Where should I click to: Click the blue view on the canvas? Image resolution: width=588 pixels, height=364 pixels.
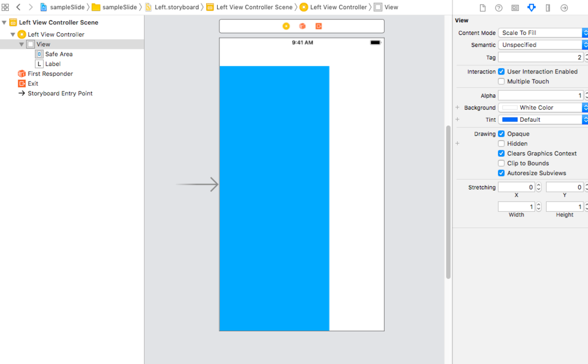[274, 198]
